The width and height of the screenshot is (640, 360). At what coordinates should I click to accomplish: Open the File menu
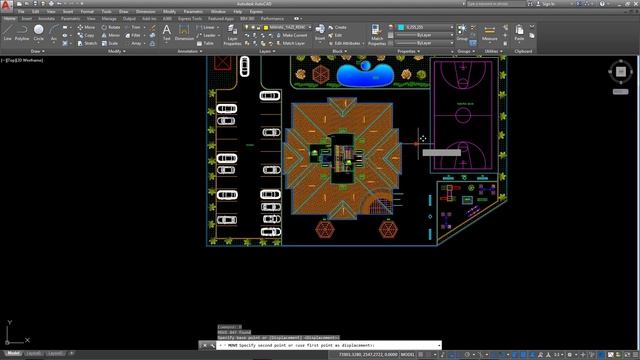(21, 11)
